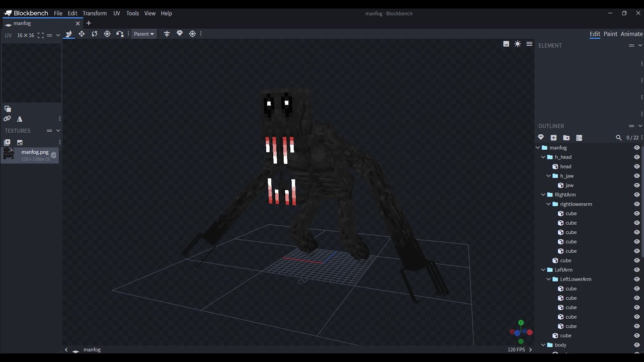Click the Center Pivot icon in toolbar
Screen dimensions: 644x362
pyautogui.click(x=192, y=34)
